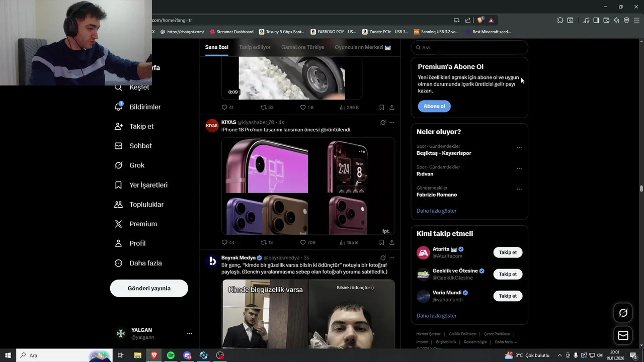Open File Explorer from taskbar
This screenshot has height=362, width=644.
[x=137, y=355]
